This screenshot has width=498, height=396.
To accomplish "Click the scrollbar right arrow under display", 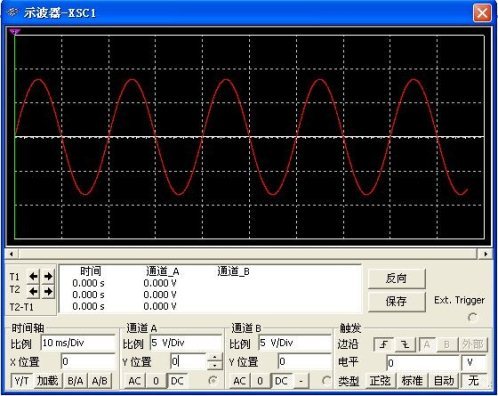I will 485,254.
